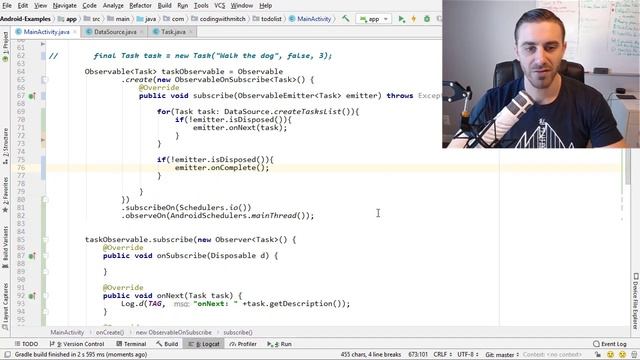Image resolution: width=640 pixels, height=360 pixels.
Task: Switch to the Task.java editor tab
Action: [x=173, y=32]
